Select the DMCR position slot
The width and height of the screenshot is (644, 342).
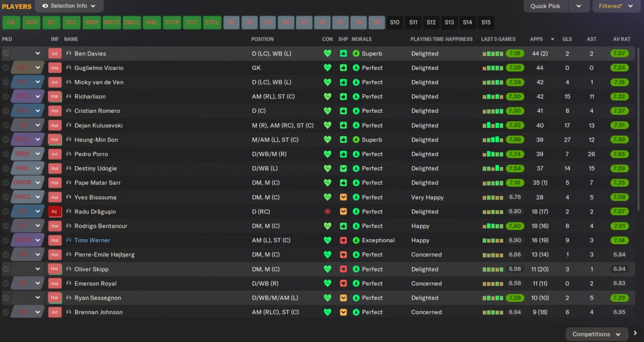click(112, 23)
